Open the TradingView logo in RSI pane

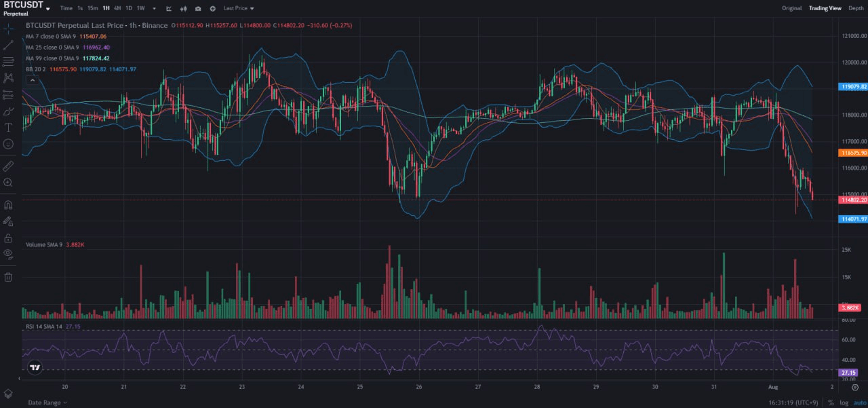pos(35,367)
